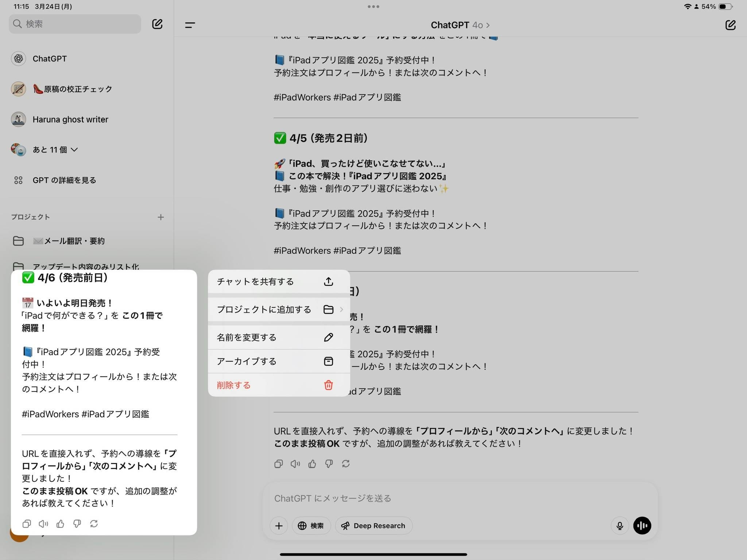Copy icon in preview card
747x560 pixels.
point(27,524)
